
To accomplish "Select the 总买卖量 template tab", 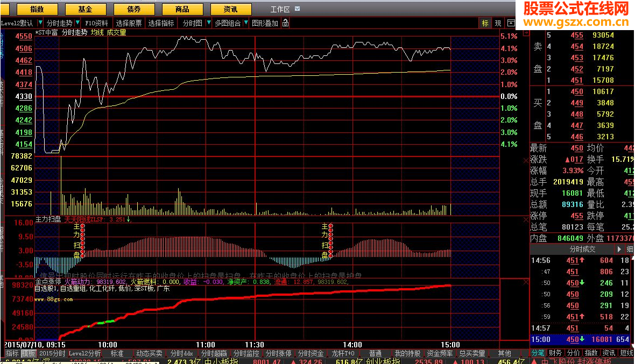I will 472,353.
